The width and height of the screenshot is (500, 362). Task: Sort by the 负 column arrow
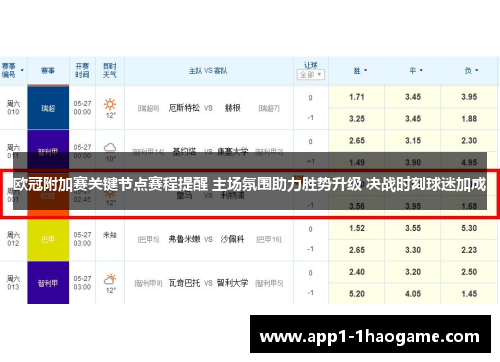(477, 70)
